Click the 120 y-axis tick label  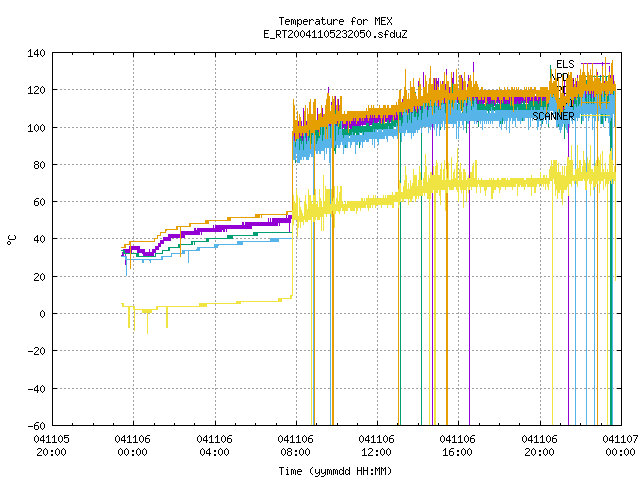36,90
